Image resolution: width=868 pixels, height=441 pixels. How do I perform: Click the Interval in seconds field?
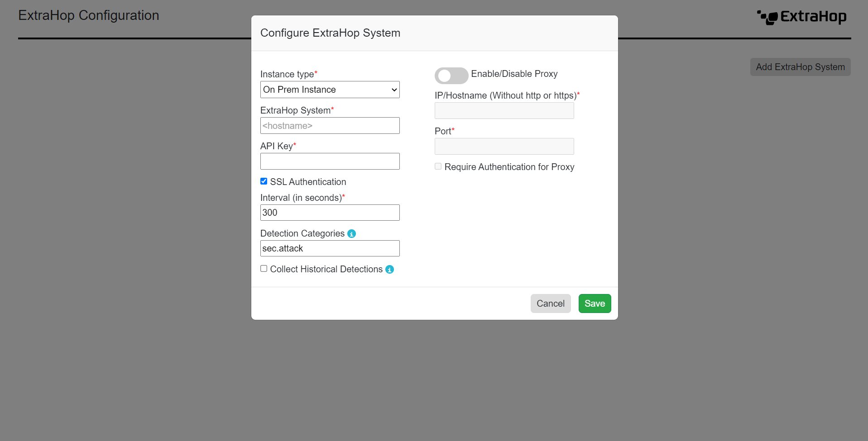pos(329,213)
